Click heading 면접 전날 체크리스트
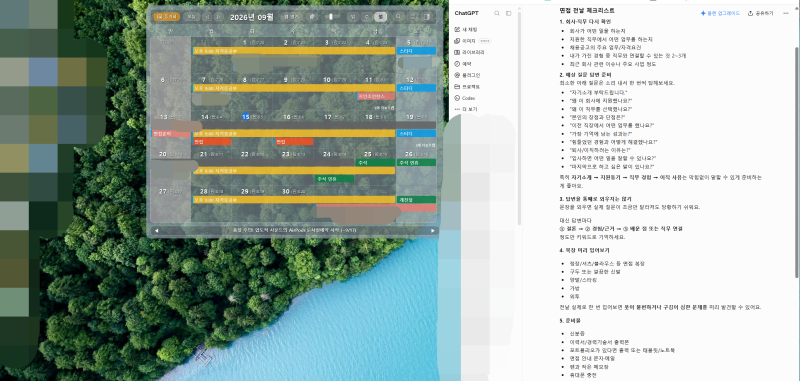Viewport: 800px width, 381px height. click(587, 10)
